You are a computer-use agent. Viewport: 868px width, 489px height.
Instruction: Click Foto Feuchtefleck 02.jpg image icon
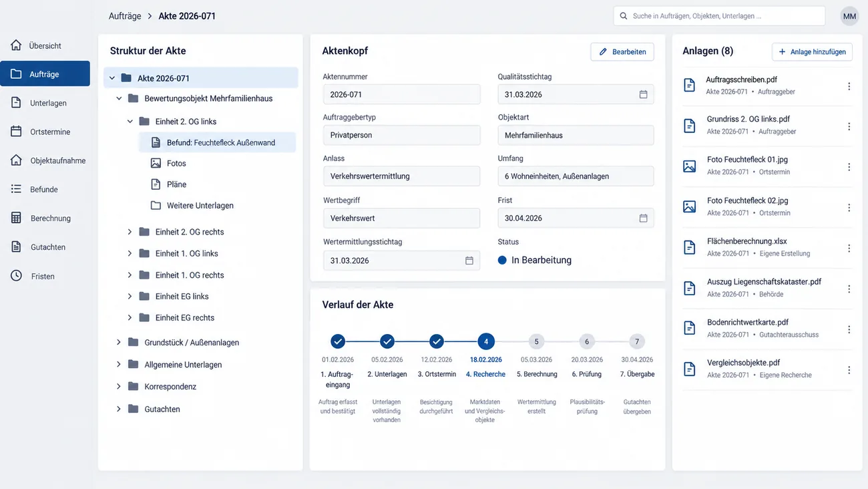click(x=690, y=207)
